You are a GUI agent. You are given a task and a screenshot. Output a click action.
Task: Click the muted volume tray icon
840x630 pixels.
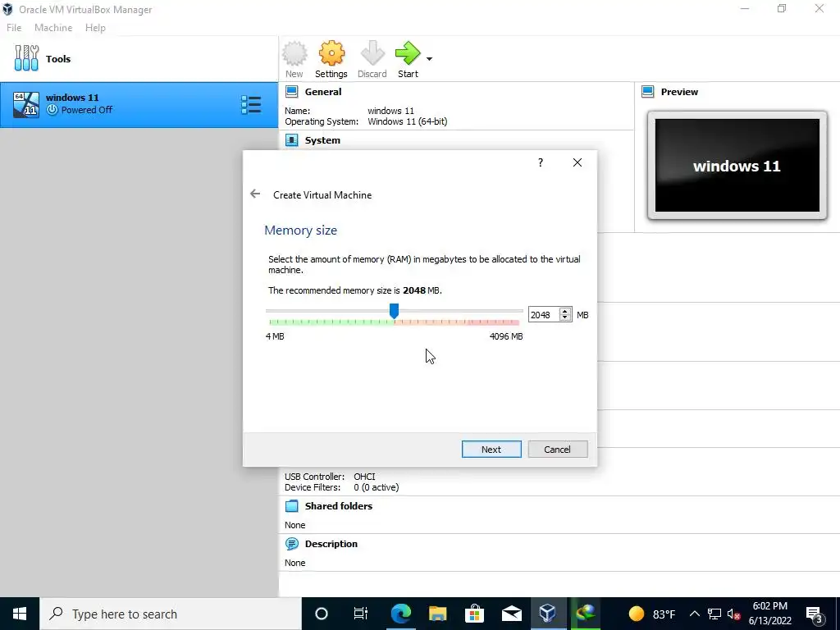tap(734, 614)
